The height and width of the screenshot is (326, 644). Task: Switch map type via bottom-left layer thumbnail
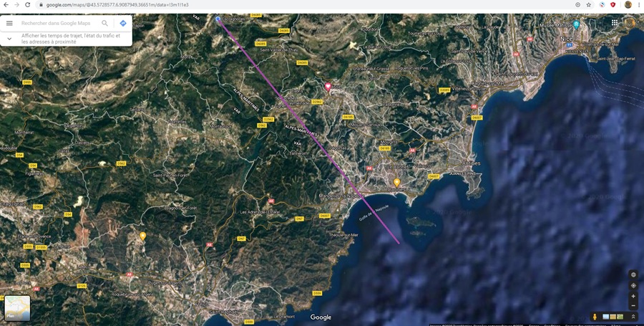pyautogui.click(x=17, y=308)
